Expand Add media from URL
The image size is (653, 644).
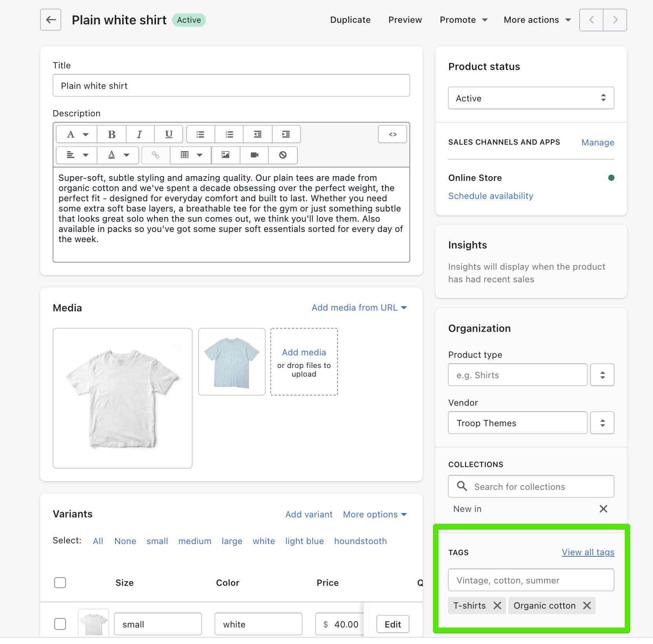[x=359, y=307]
